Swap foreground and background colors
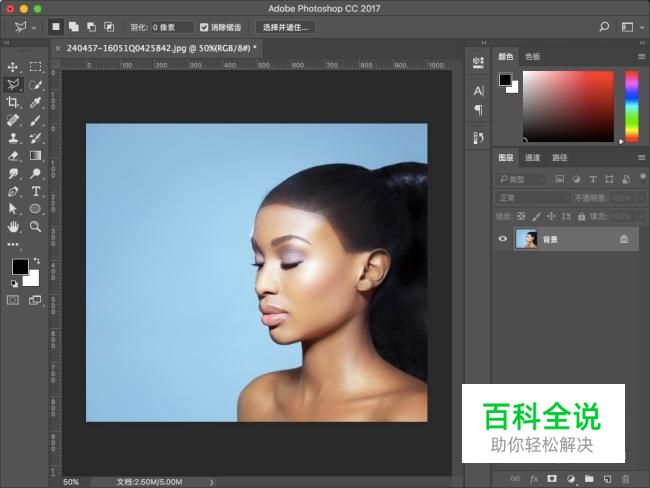The image size is (650, 488). pyautogui.click(x=36, y=260)
